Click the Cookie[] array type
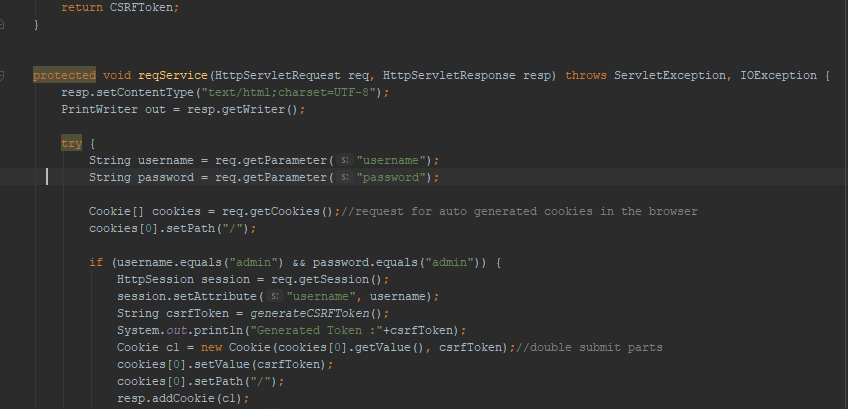Screen dimensions: 848x409 coord(117,211)
